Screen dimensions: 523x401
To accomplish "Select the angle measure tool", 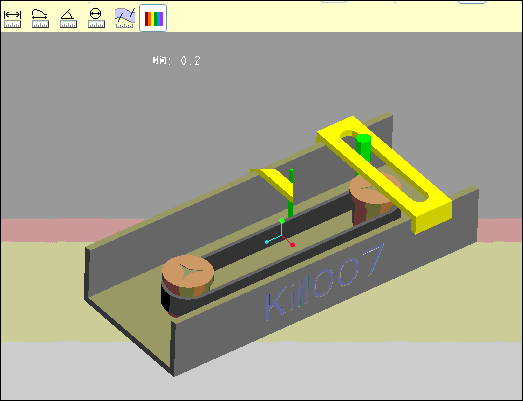I will pyautogui.click(x=68, y=18).
